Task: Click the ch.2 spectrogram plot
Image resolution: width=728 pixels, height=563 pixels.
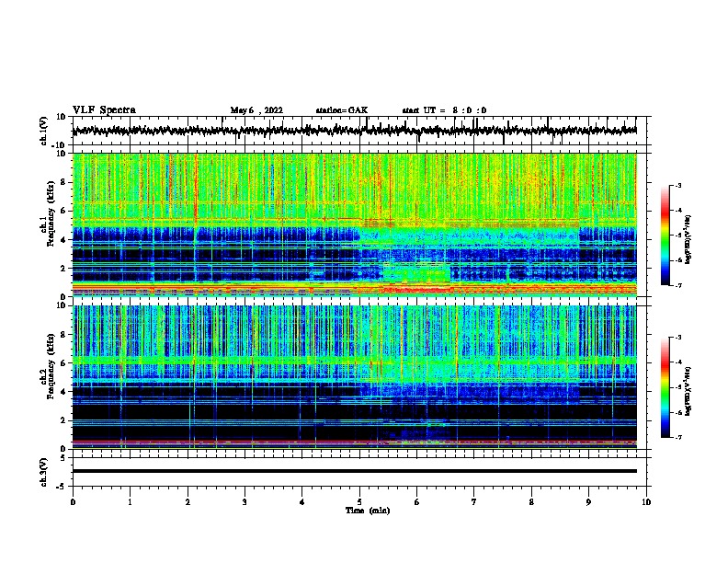Action: click(355, 377)
